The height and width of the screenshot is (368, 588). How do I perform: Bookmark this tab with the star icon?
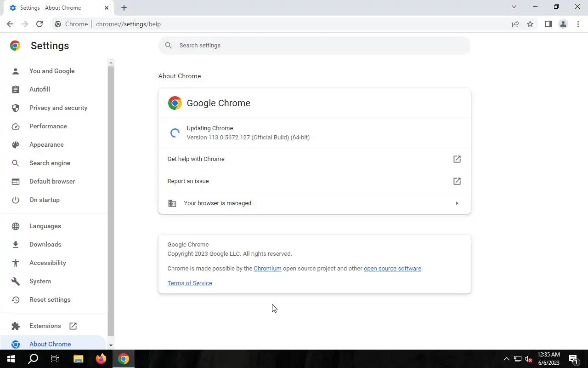click(x=530, y=24)
